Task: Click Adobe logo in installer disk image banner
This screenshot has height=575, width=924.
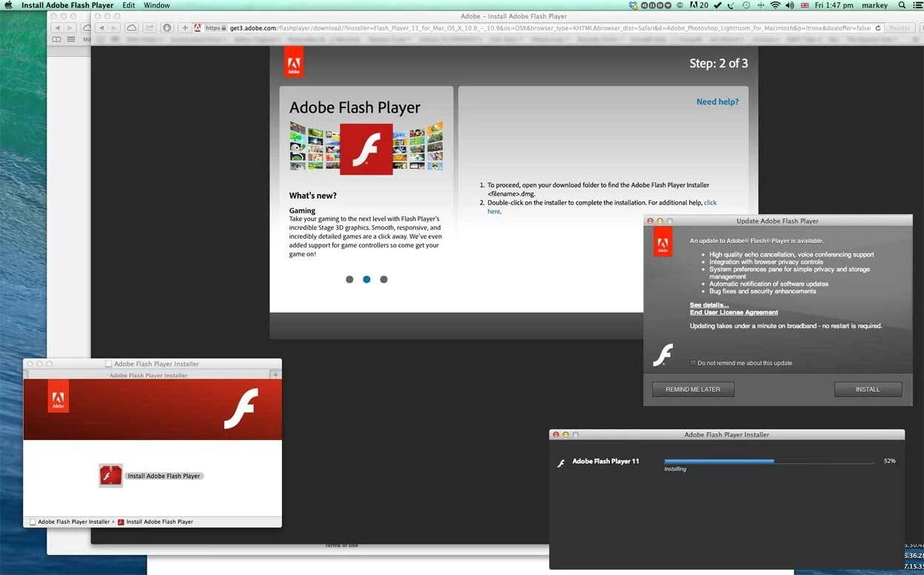Action: pos(58,396)
